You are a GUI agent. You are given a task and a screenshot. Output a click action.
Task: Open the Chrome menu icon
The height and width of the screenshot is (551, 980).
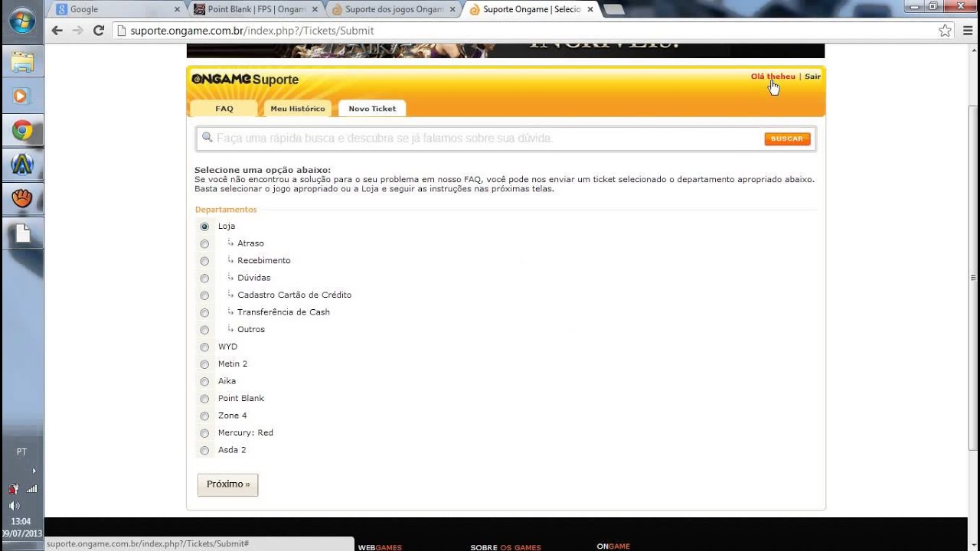click(967, 31)
